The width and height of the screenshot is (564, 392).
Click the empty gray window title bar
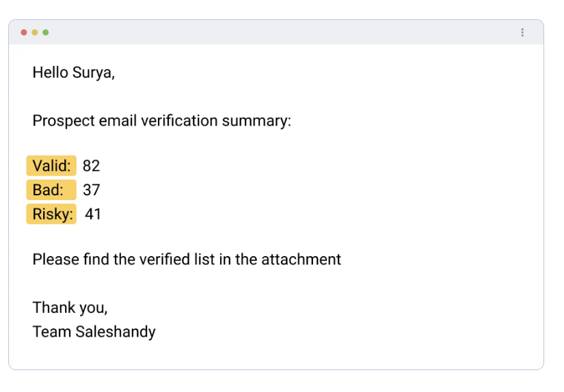(x=273, y=32)
